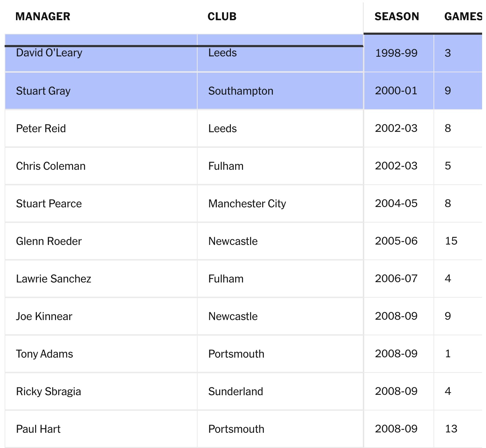Click the Paul Hart manager cell
The width and height of the screenshot is (486, 448).
coord(38,429)
